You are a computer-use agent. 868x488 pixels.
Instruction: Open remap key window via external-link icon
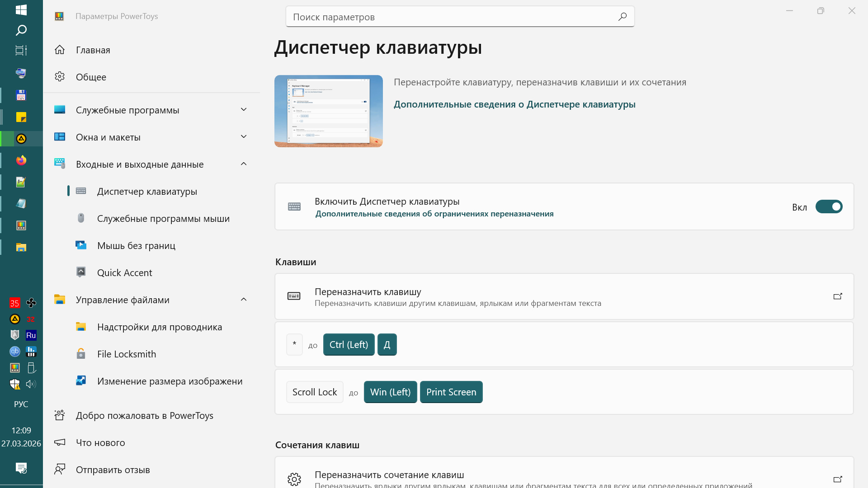point(838,296)
